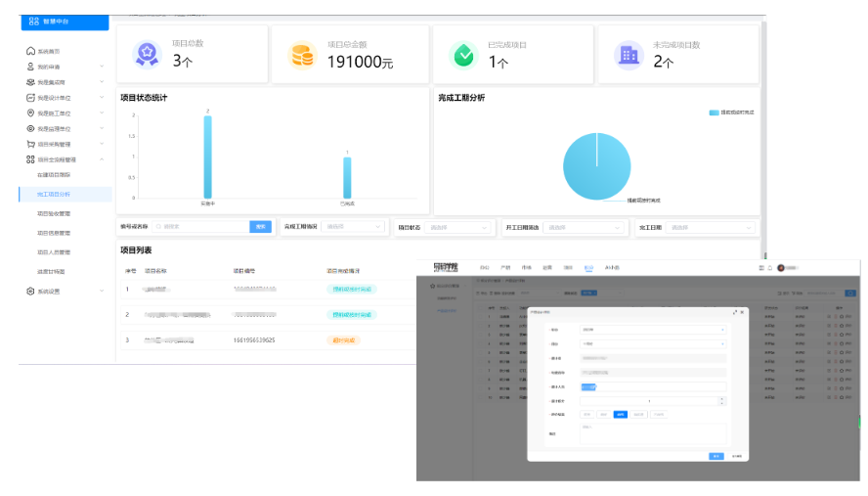This screenshot has height=496, width=868.
Task: Click the gear icon beside 系统设置
Action: (x=30, y=291)
